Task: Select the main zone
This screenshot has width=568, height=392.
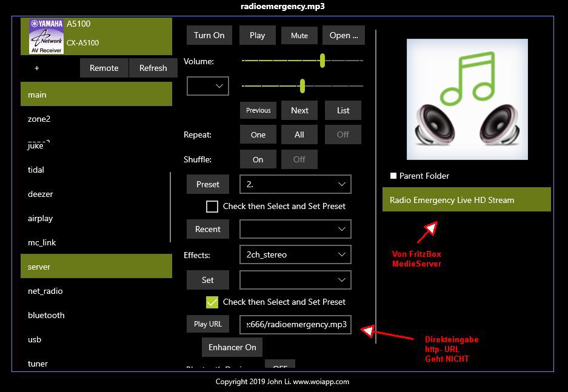Action: (x=96, y=94)
